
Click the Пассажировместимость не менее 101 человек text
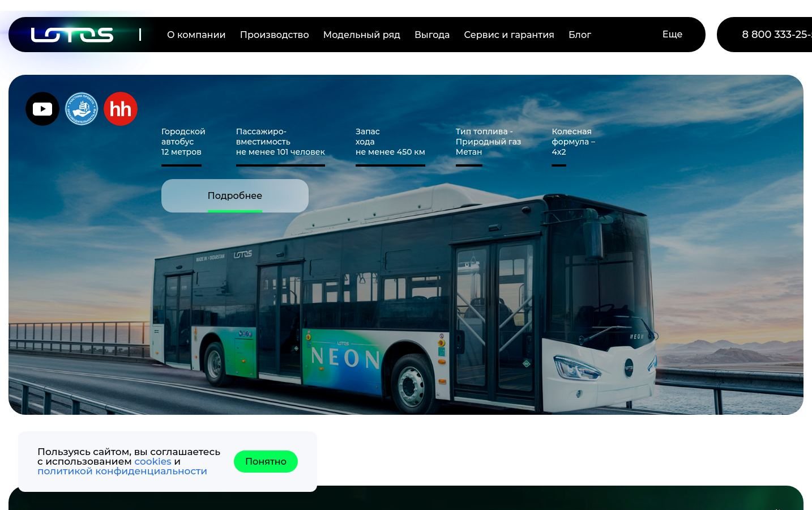[x=280, y=142]
